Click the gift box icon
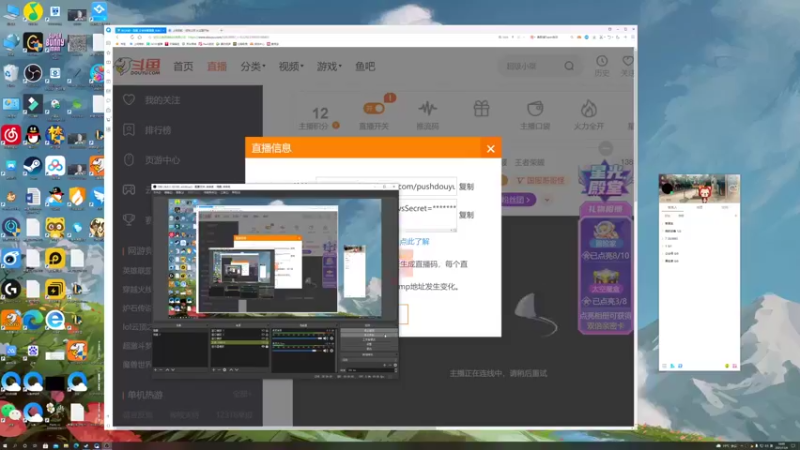Image resolution: width=800 pixels, height=450 pixels. [x=481, y=108]
